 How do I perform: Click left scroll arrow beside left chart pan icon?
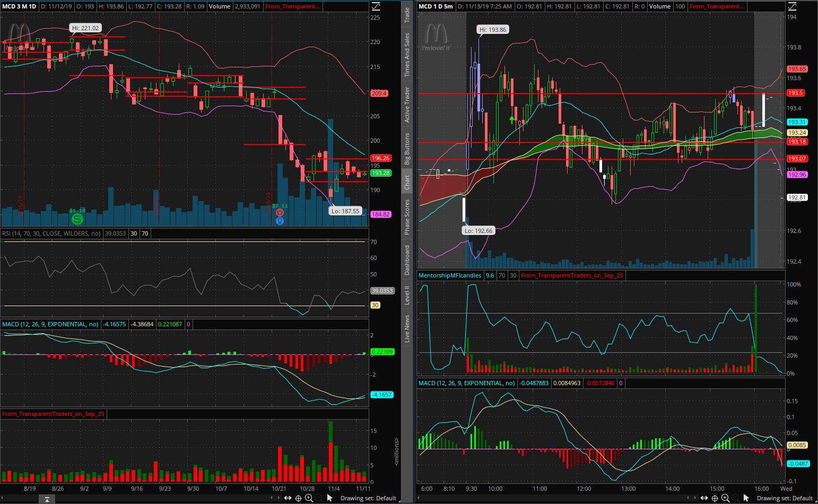(x=272, y=498)
